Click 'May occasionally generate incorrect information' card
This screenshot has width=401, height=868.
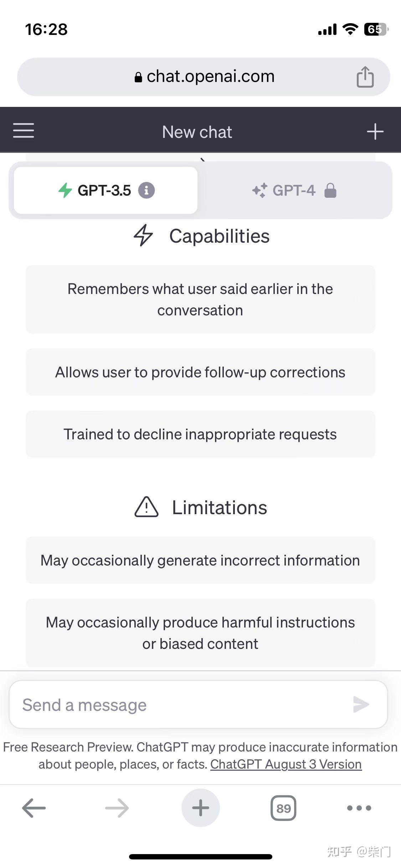pos(200,560)
